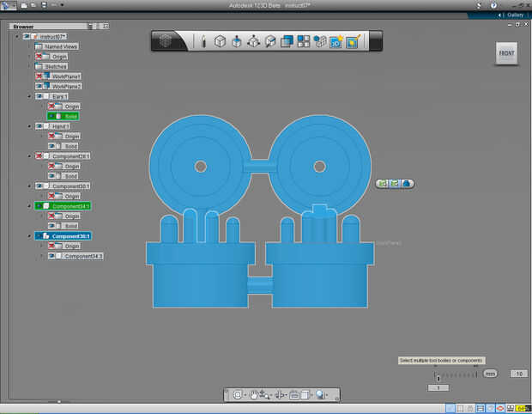Open the dropdown arrow beside the magnifier globe icon
The height and width of the screenshot is (414, 532).
point(326,395)
